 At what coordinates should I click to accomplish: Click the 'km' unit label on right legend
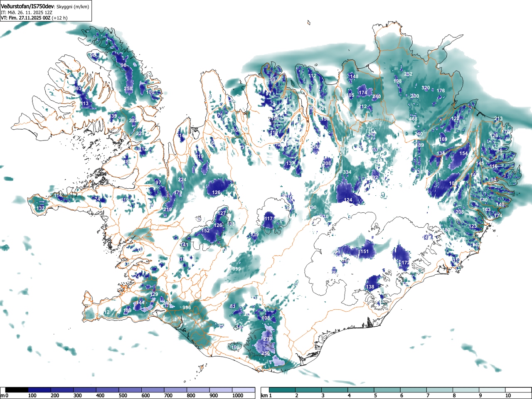tap(264, 396)
